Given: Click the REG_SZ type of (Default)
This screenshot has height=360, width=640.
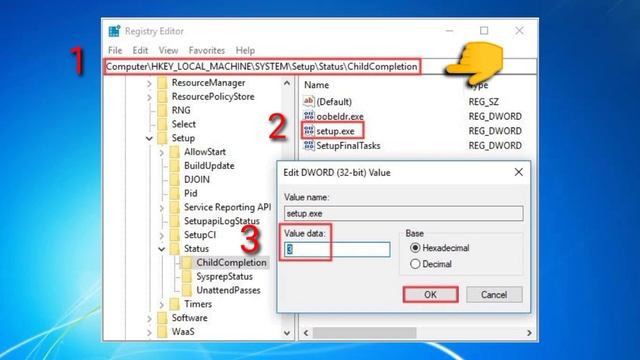Looking at the screenshot, I should click(483, 102).
